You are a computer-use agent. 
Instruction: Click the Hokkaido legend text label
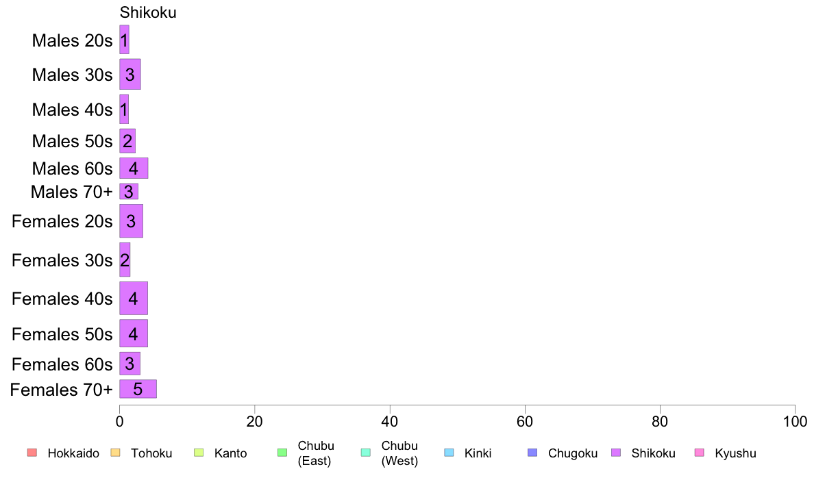pyautogui.click(x=73, y=453)
